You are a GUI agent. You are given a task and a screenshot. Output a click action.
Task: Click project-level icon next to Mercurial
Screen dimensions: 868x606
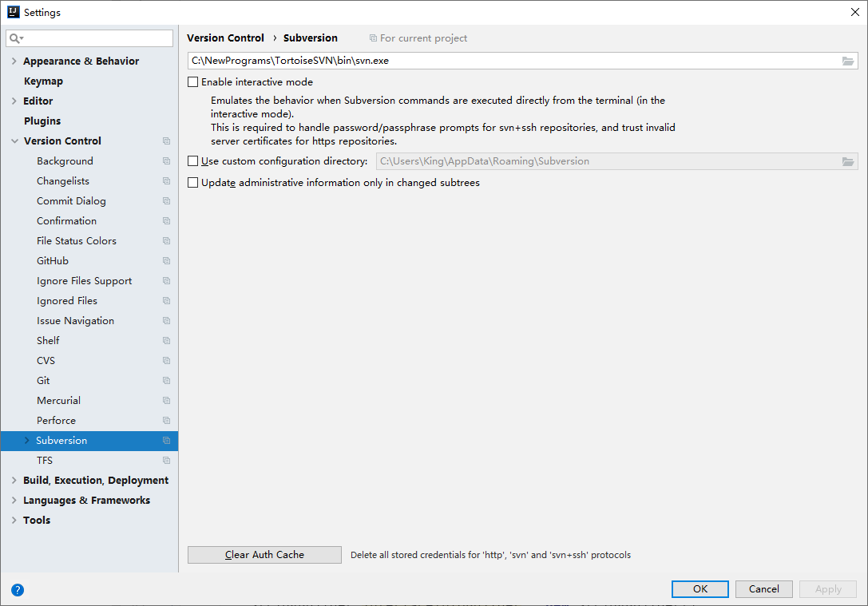[x=166, y=401]
